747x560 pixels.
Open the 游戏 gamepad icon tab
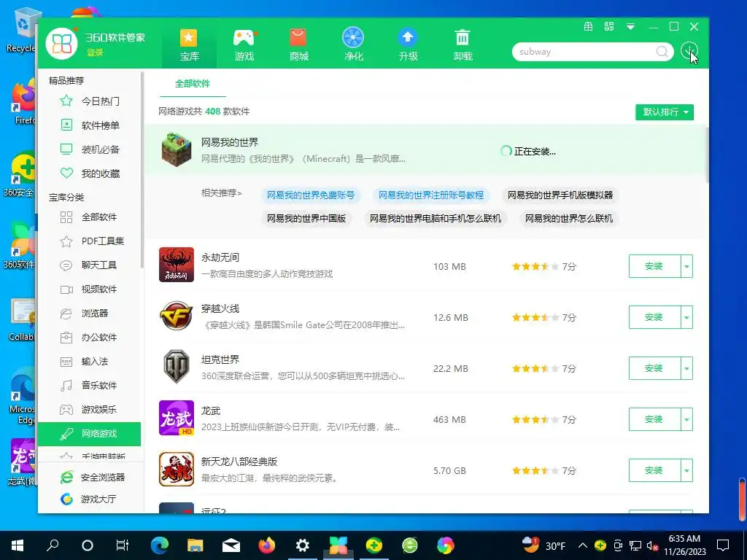coord(244,44)
